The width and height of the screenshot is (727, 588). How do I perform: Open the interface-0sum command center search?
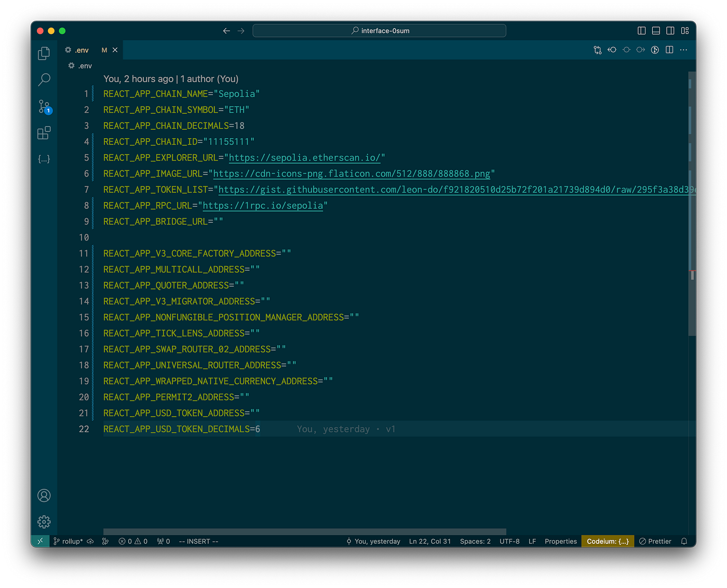tap(380, 31)
